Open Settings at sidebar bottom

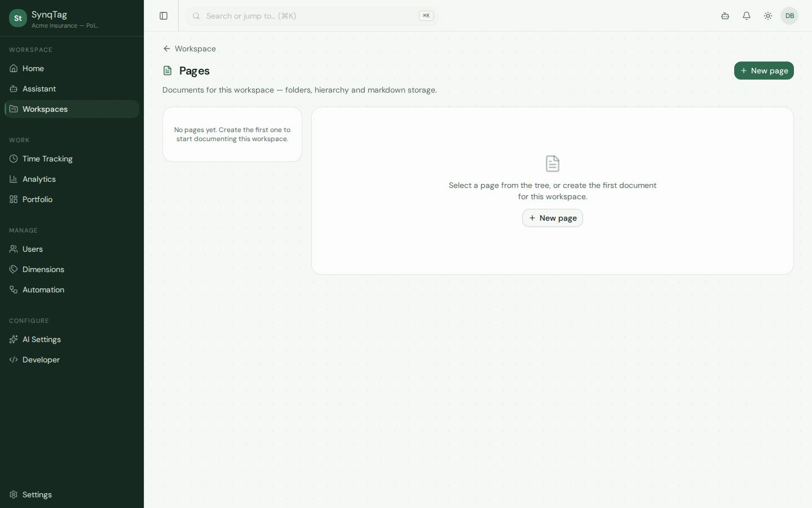click(x=72, y=494)
